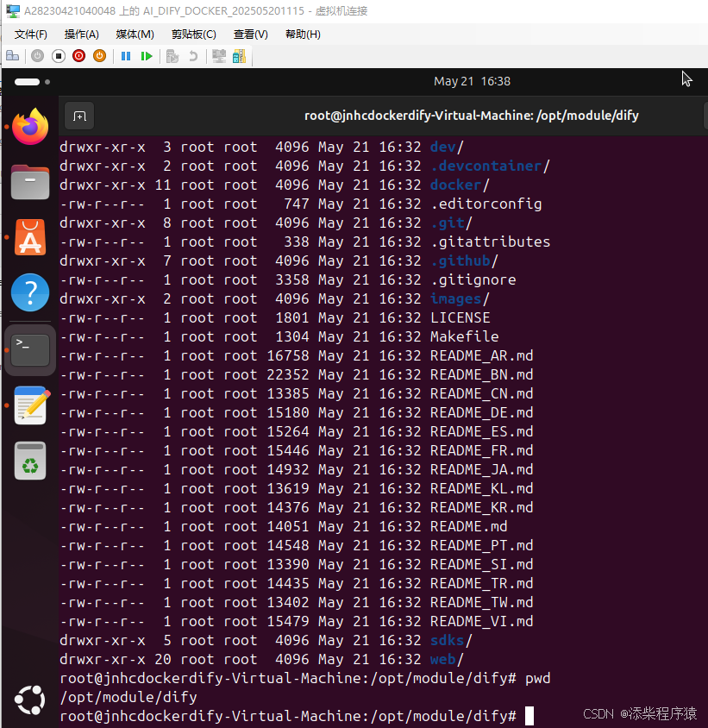The image size is (708, 728).
Task: Open the Text Editor from the dock
Action: (x=32, y=405)
